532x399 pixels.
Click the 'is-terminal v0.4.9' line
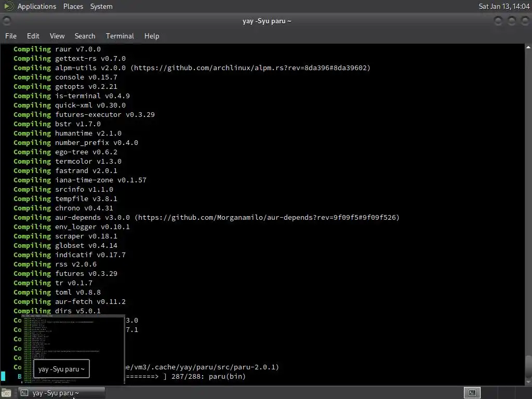(72, 96)
